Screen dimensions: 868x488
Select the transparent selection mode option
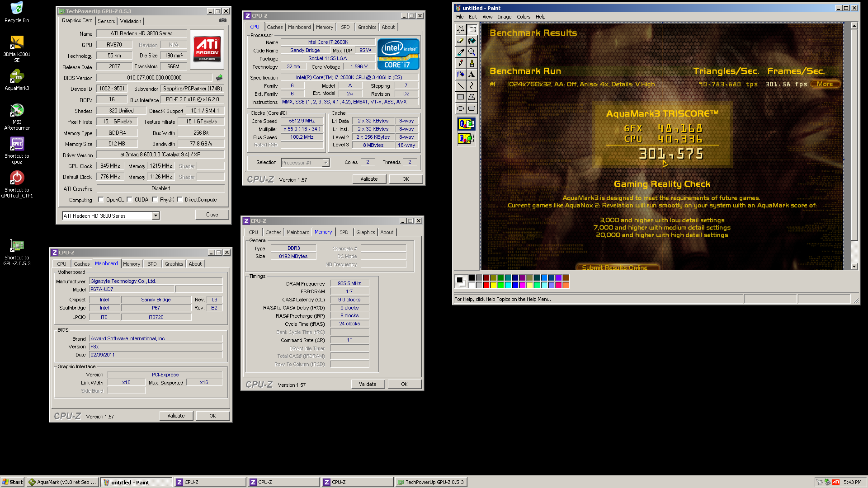coord(466,138)
